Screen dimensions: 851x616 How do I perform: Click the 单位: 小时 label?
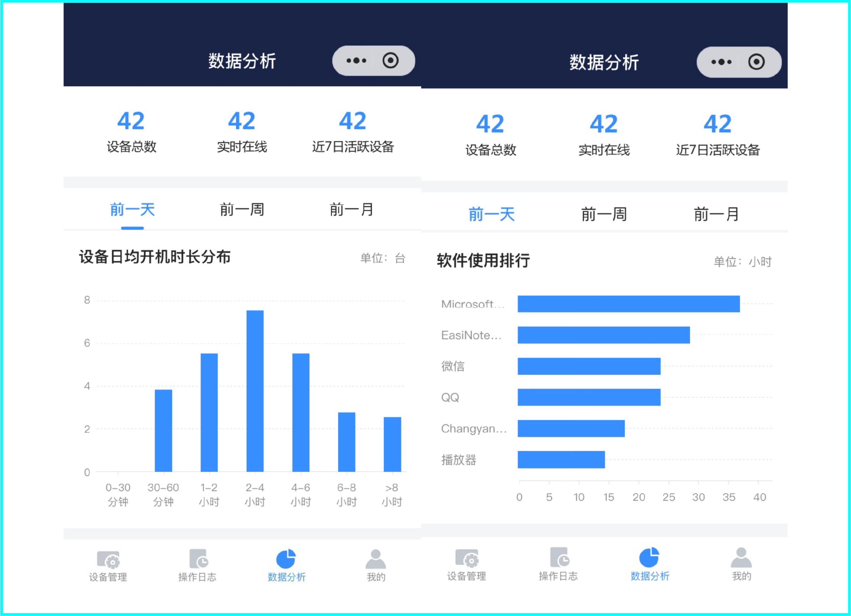pos(742,262)
